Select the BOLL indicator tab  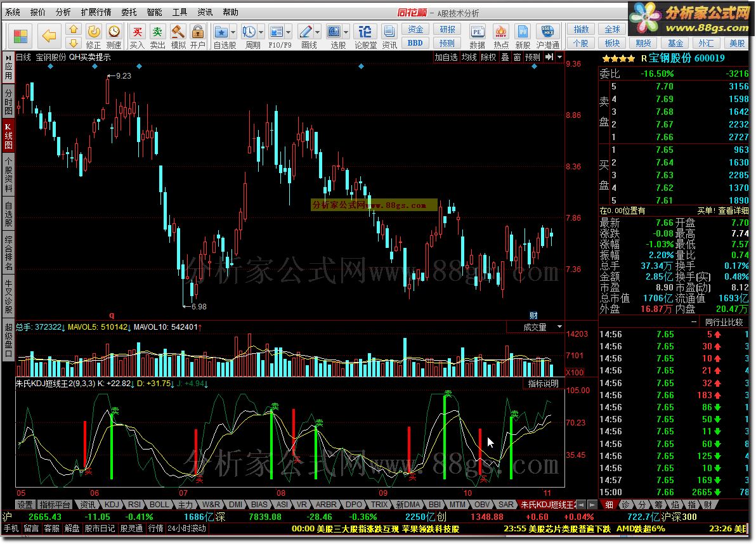159,505
